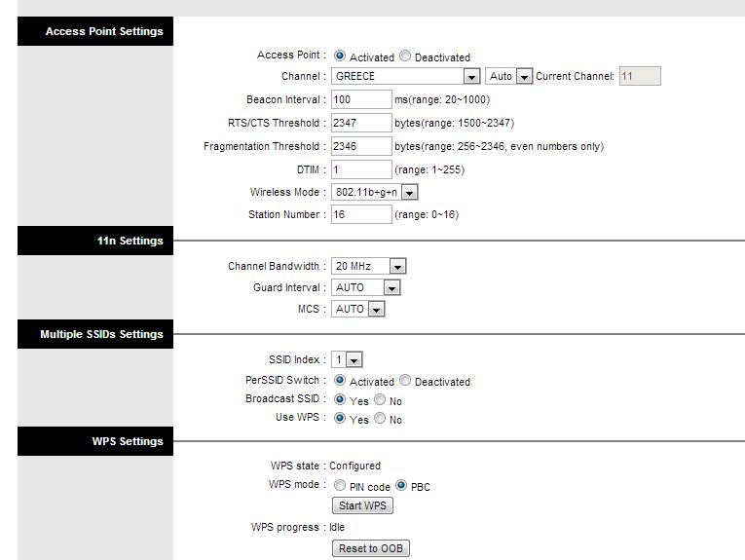
Task: Click the Station Number range 0~16 hint
Action: point(427,214)
